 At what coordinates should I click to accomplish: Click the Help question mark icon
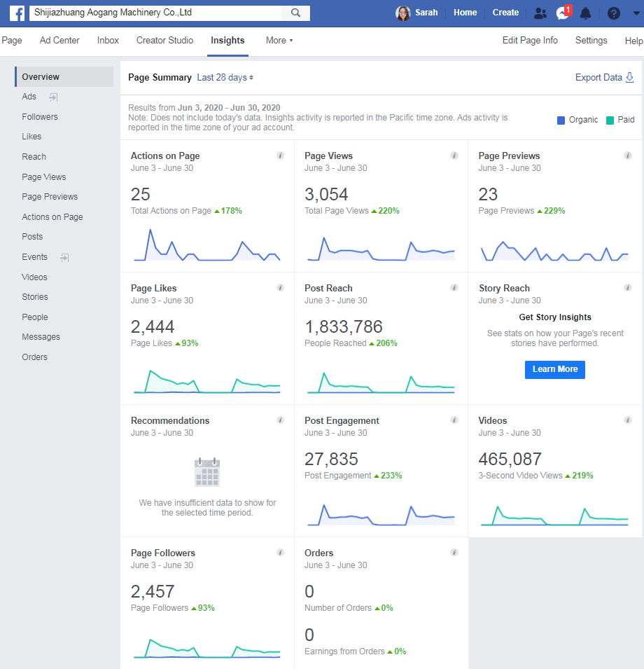click(x=613, y=13)
